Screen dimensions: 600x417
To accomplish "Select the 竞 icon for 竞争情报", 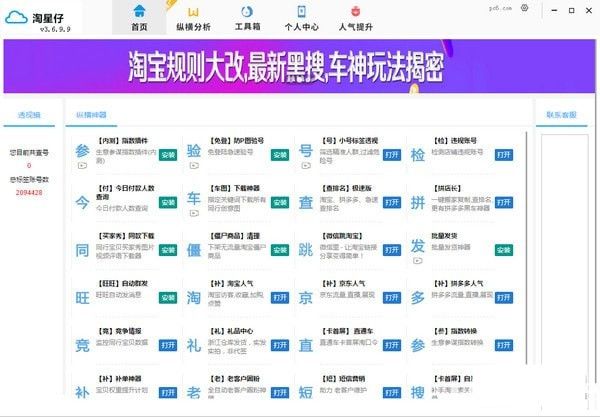I will click(x=82, y=345).
